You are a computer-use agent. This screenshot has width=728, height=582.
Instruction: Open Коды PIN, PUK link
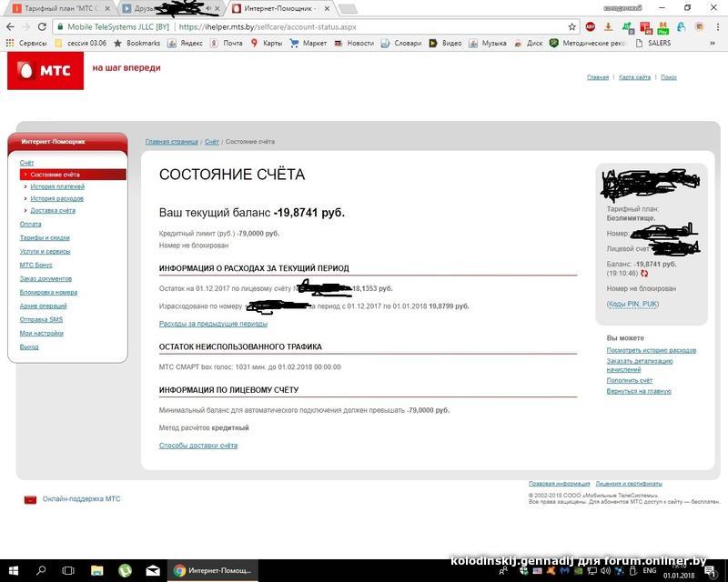click(x=632, y=304)
